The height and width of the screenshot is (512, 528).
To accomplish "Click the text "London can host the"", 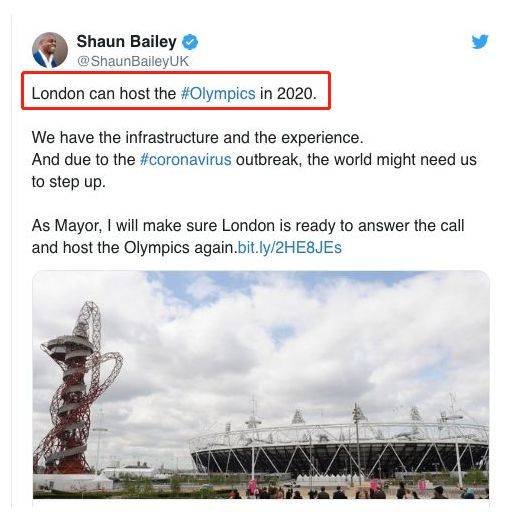I will click(x=104, y=93).
